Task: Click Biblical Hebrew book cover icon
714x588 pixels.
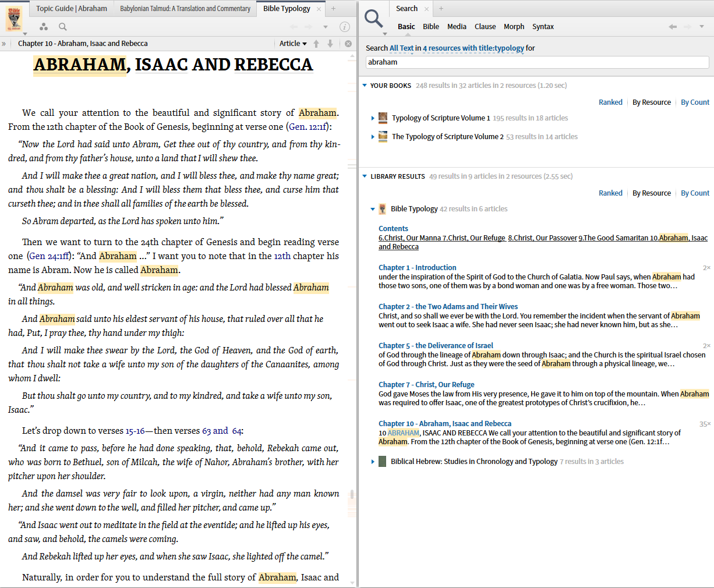Action: pos(382,462)
